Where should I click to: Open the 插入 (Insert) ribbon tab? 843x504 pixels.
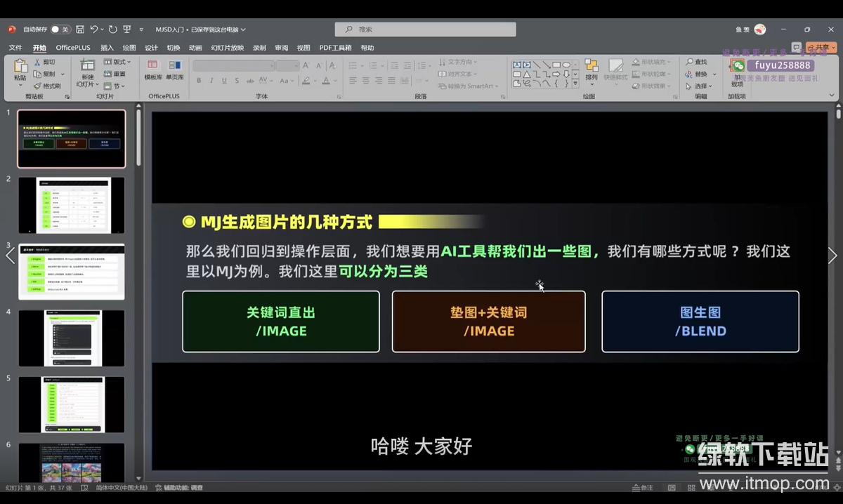coord(107,48)
